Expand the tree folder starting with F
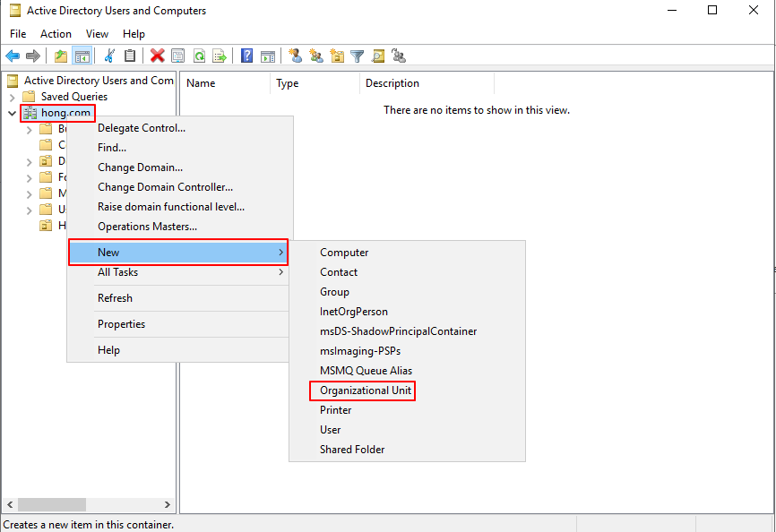This screenshot has width=776, height=532. click(30, 178)
